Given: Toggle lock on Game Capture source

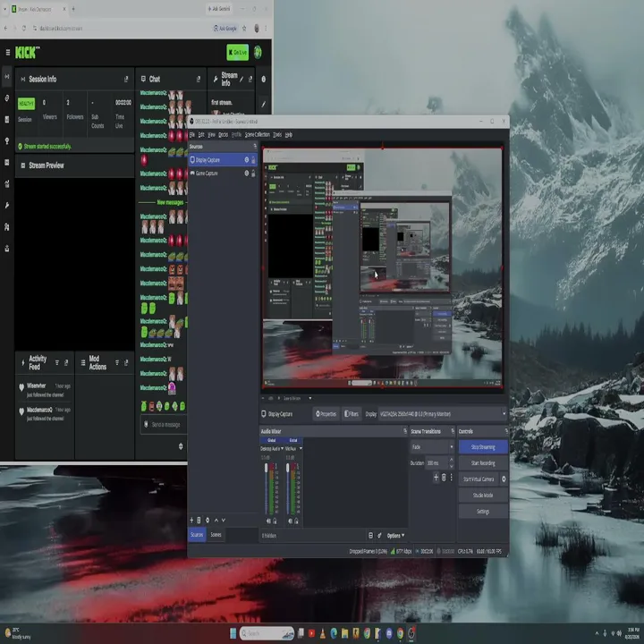Looking at the screenshot, I should [x=253, y=174].
